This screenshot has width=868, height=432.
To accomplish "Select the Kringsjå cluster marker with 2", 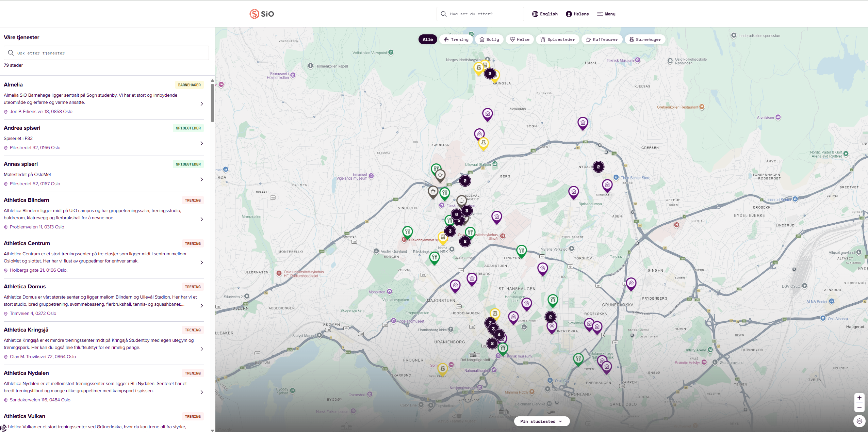I will pyautogui.click(x=490, y=74).
